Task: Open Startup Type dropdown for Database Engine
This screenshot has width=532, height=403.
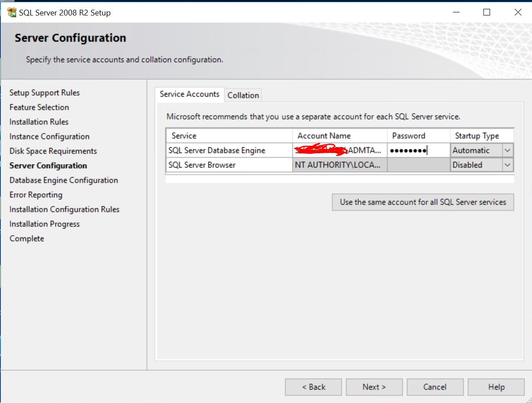Action: coord(508,150)
